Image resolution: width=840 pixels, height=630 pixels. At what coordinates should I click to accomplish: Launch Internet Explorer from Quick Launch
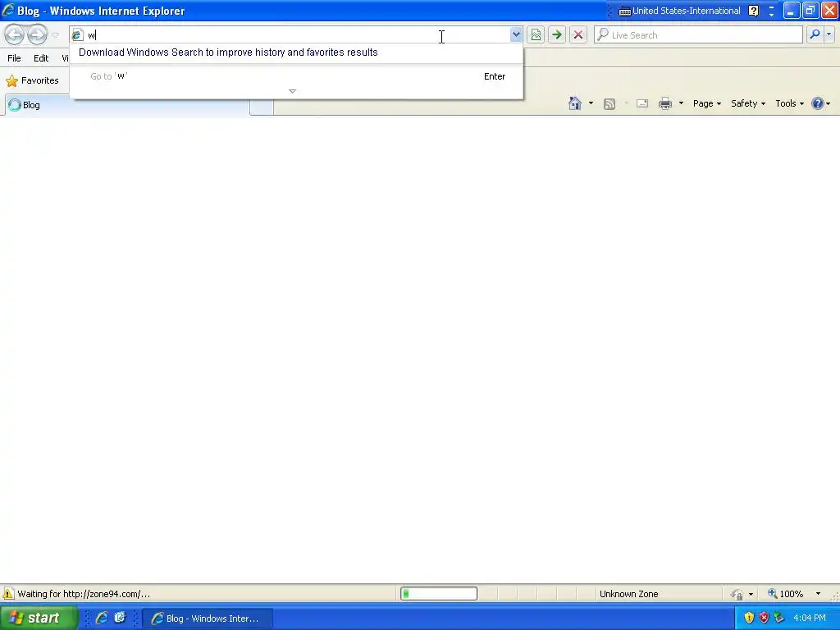(102, 618)
